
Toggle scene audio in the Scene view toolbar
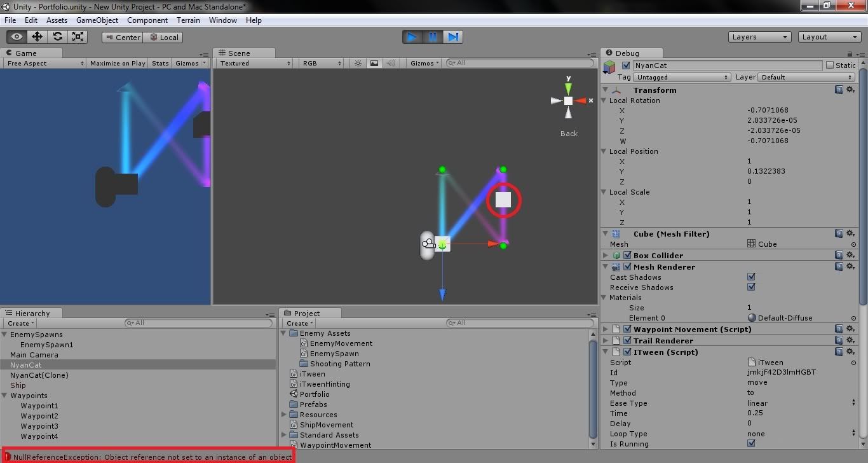[x=390, y=63]
